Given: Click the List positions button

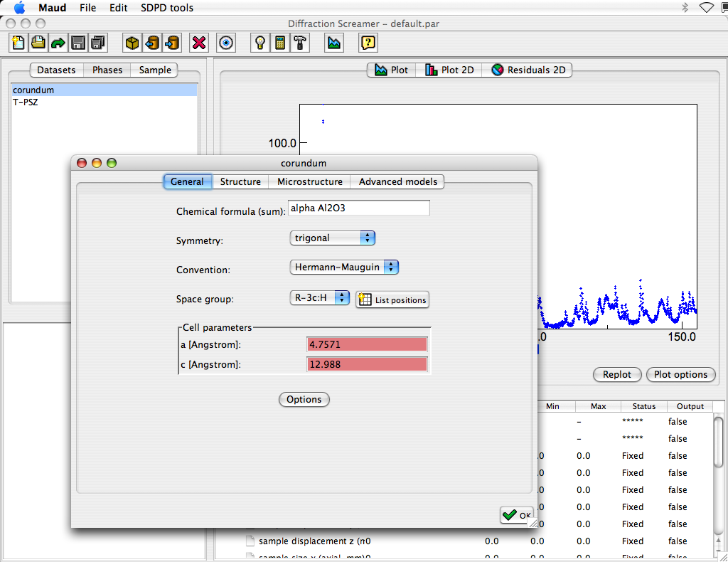Looking at the screenshot, I should [x=392, y=299].
